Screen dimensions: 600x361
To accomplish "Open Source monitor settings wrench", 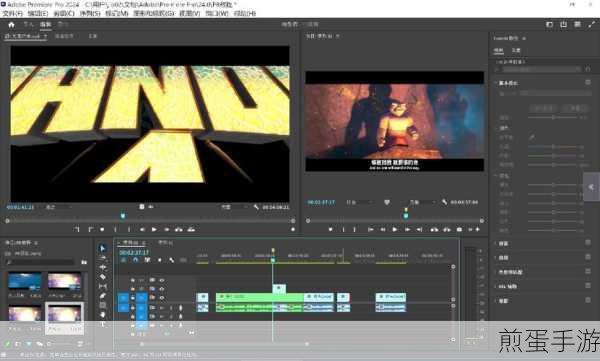I will click(x=256, y=207).
